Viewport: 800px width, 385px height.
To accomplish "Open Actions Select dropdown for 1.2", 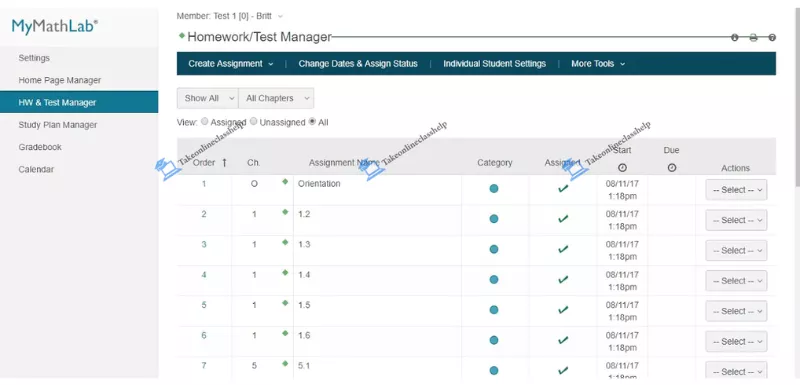I will coord(736,220).
